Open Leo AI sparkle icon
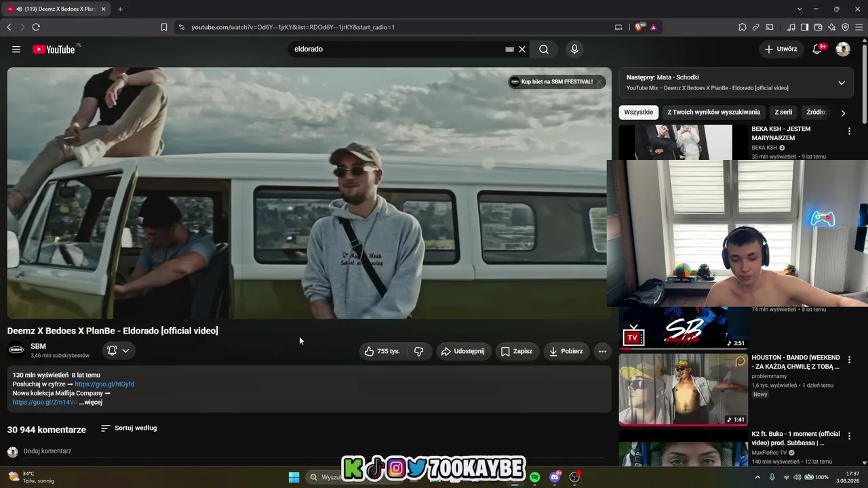 (x=832, y=27)
